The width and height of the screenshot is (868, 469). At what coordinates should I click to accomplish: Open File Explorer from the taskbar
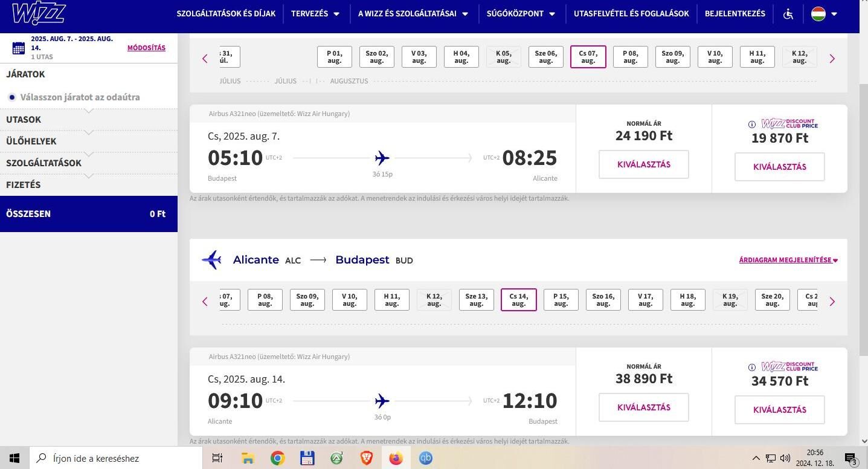(247, 458)
